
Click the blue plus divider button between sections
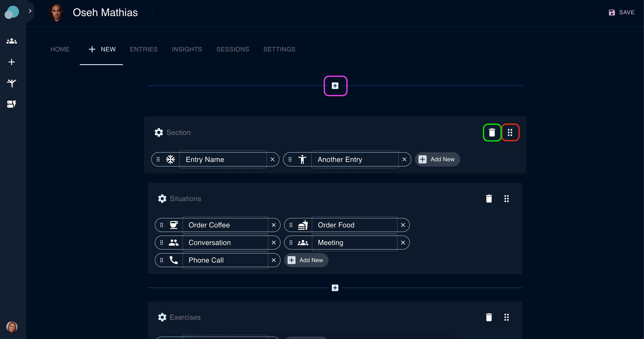tap(335, 288)
